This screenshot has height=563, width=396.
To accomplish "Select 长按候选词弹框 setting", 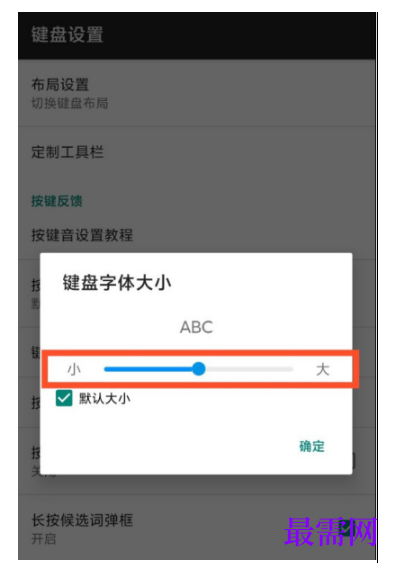I will [196, 528].
